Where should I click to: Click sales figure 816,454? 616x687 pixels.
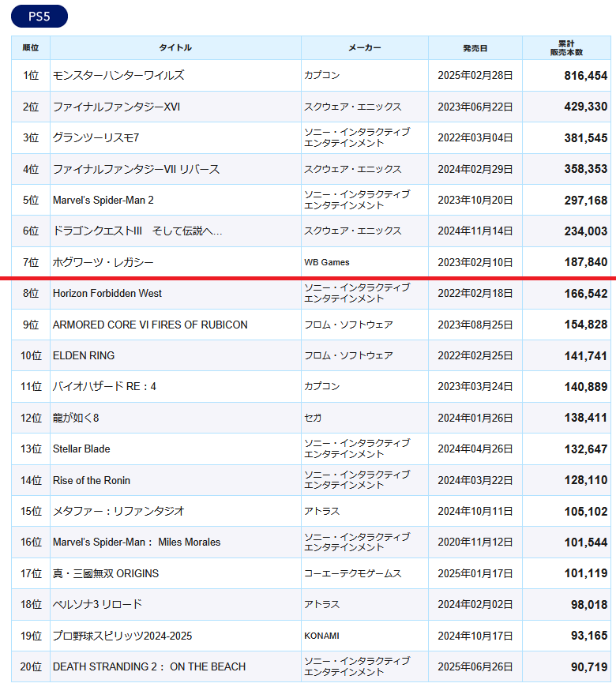(586, 75)
